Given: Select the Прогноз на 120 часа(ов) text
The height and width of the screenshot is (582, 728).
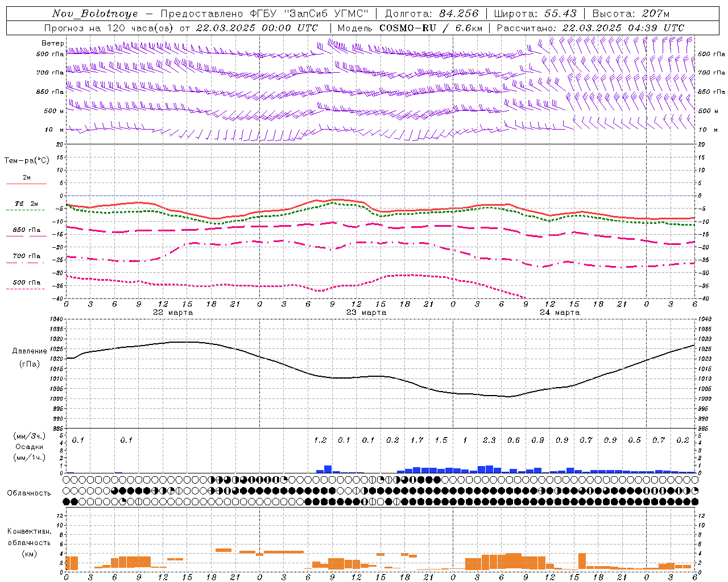Looking at the screenshot, I should pyautogui.click(x=109, y=28).
